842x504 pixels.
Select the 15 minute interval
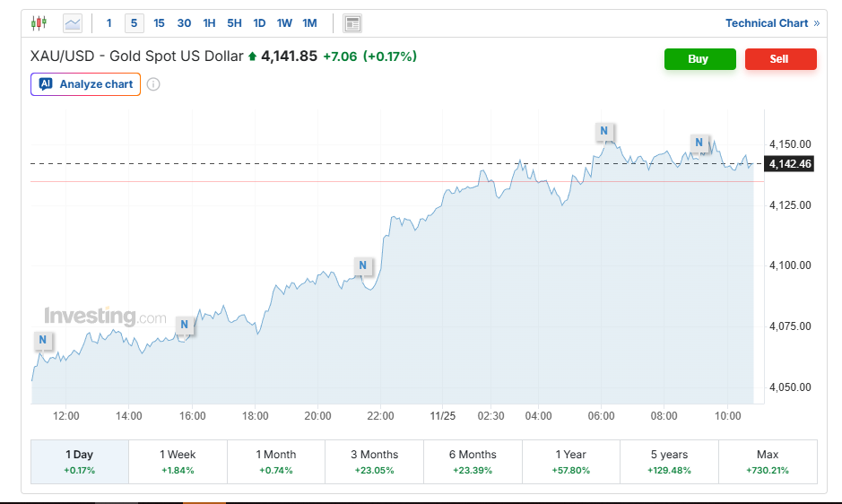pos(159,23)
